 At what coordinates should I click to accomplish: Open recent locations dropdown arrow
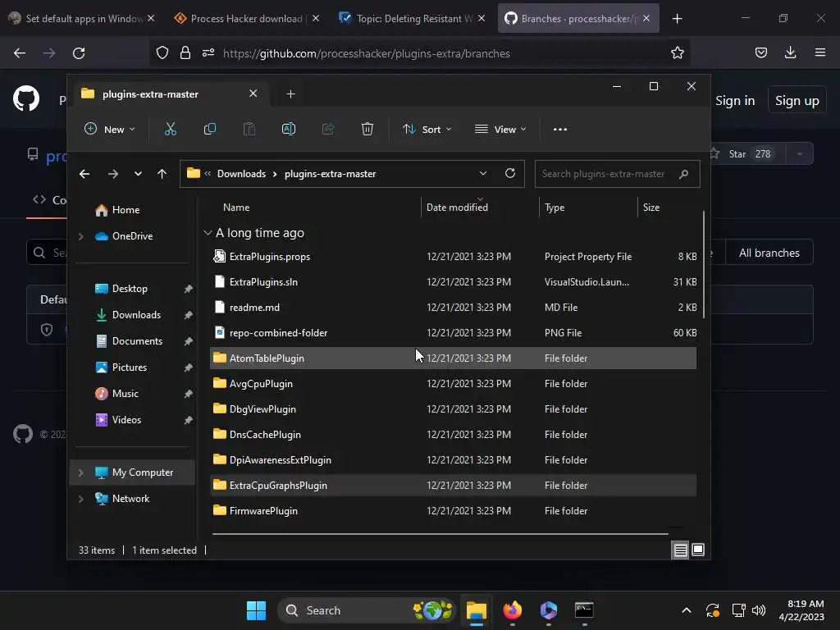click(138, 174)
